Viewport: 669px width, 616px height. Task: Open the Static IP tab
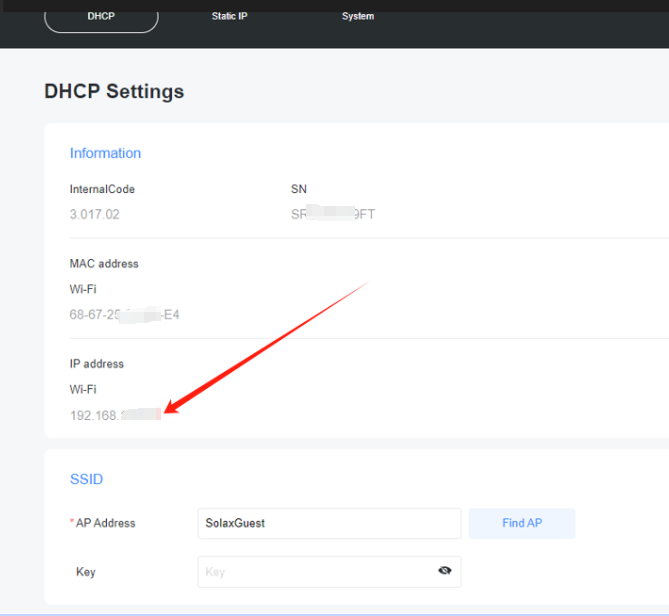(229, 17)
